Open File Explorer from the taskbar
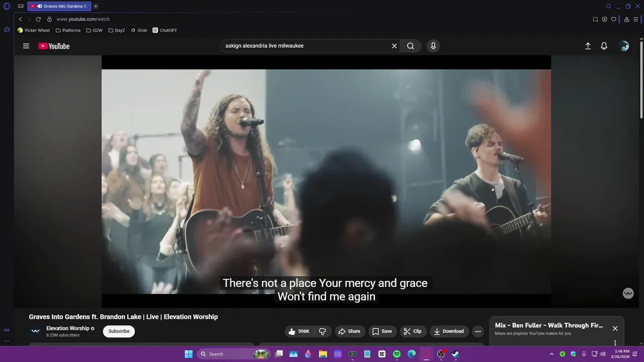 pos(323,354)
